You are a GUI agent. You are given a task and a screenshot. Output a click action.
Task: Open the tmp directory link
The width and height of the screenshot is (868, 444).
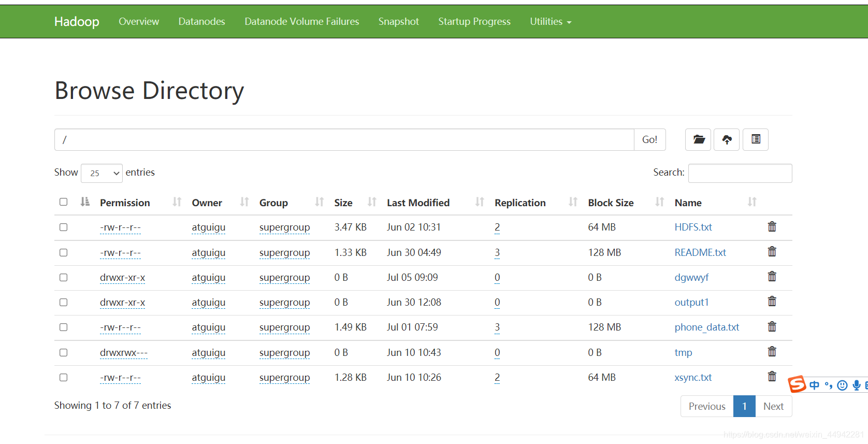click(x=683, y=353)
